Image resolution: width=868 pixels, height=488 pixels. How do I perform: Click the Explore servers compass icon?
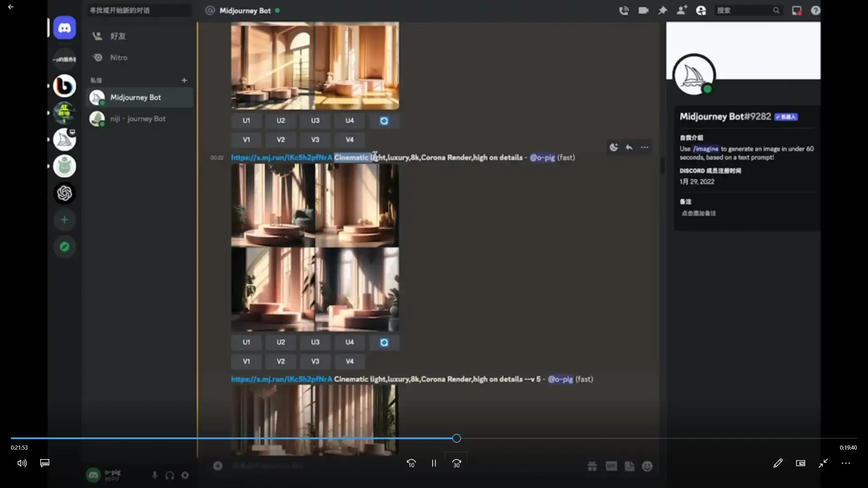(65, 247)
